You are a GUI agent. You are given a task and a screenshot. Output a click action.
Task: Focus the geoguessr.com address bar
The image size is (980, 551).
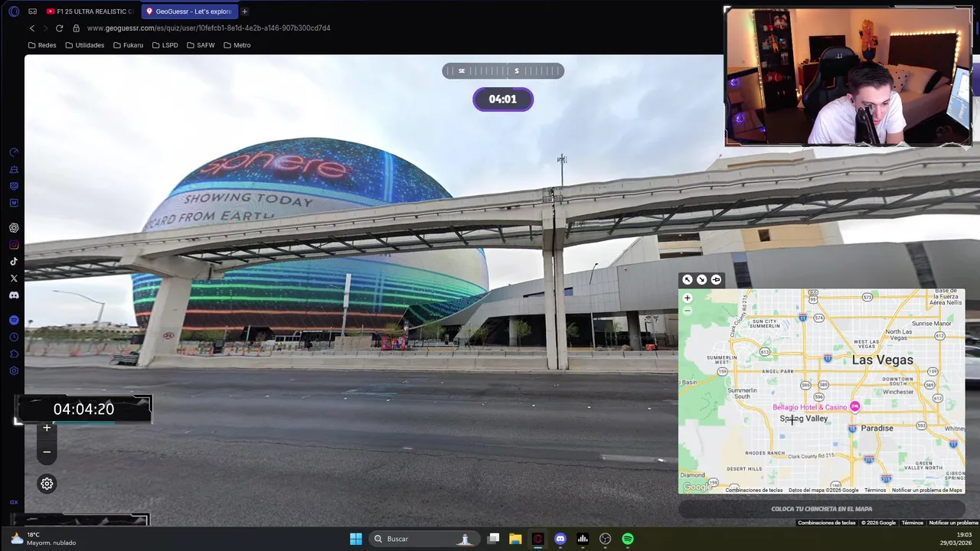click(209, 28)
